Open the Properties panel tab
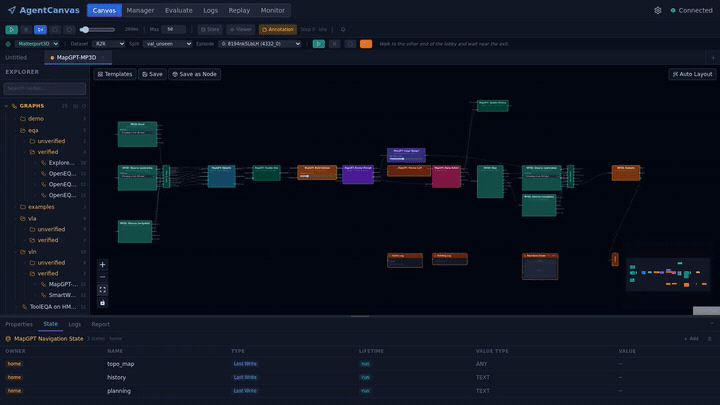This screenshot has width=720, height=405. (x=19, y=324)
